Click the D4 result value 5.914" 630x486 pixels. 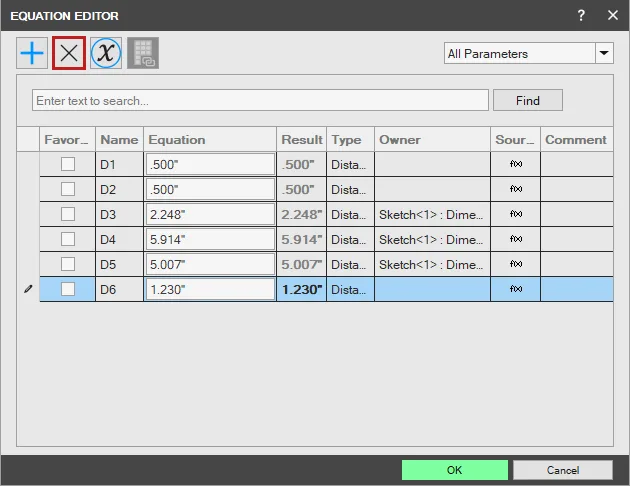point(302,239)
